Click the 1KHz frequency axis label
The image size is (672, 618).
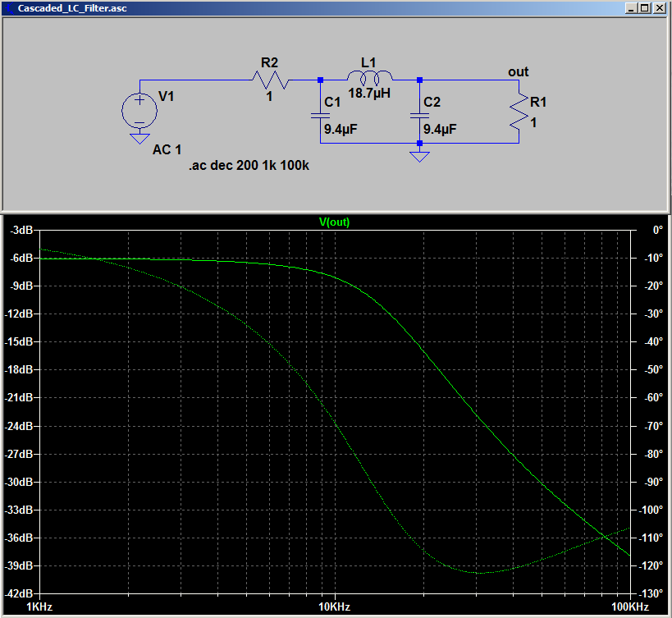coord(39,607)
